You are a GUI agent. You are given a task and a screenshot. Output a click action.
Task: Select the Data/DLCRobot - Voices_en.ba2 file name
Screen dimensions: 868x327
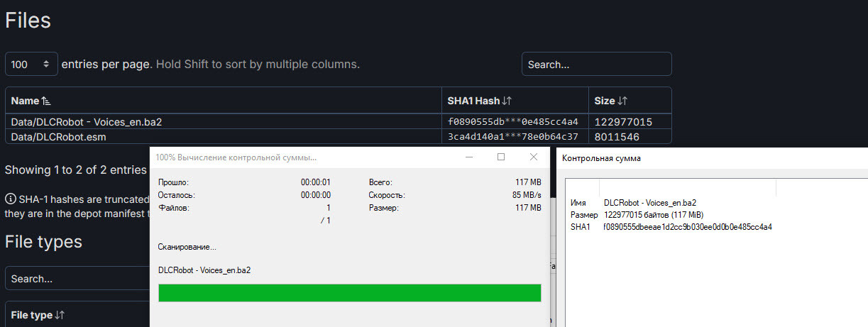tap(87, 122)
